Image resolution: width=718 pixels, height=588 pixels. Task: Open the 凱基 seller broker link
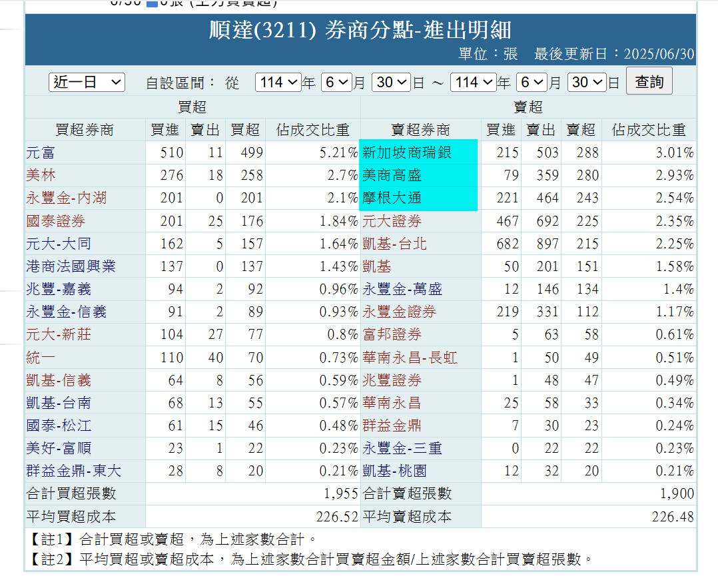tap(376, 266)
